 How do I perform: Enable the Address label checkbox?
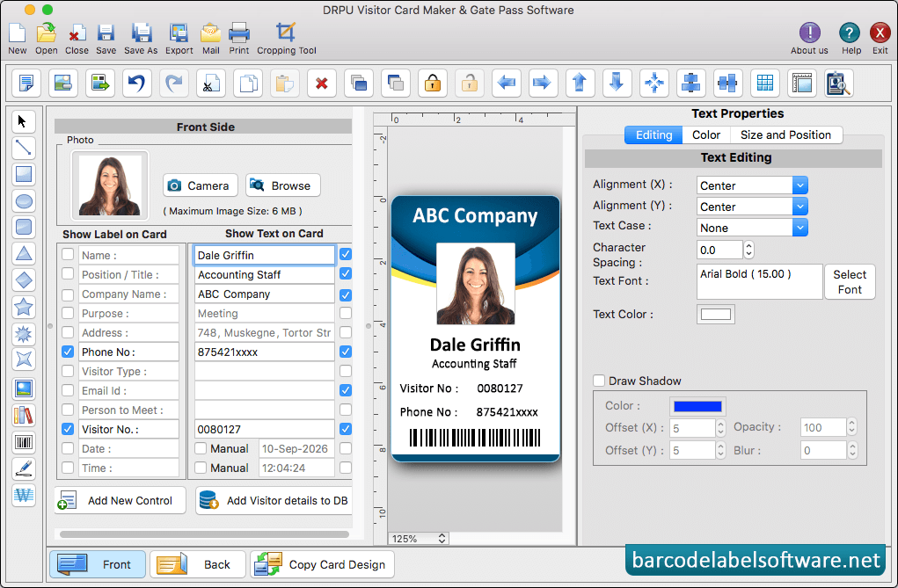68,332
